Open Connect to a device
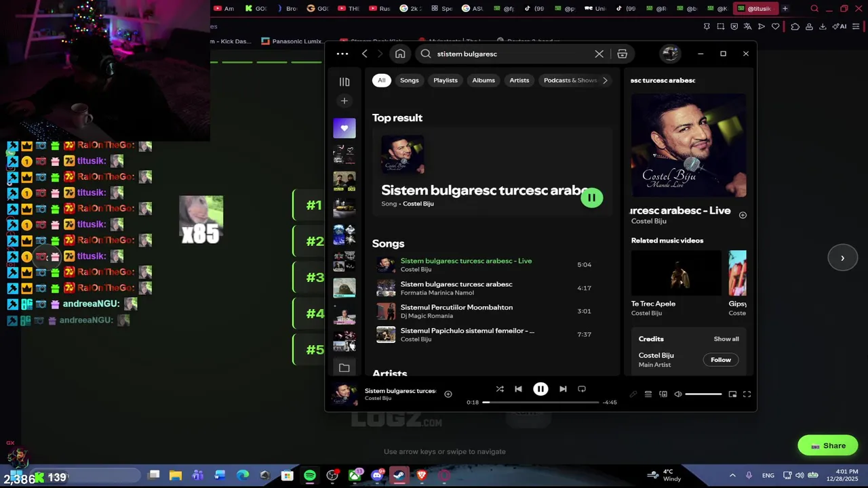This screenshot has height=488, width=868. click(x=663, y=394)
